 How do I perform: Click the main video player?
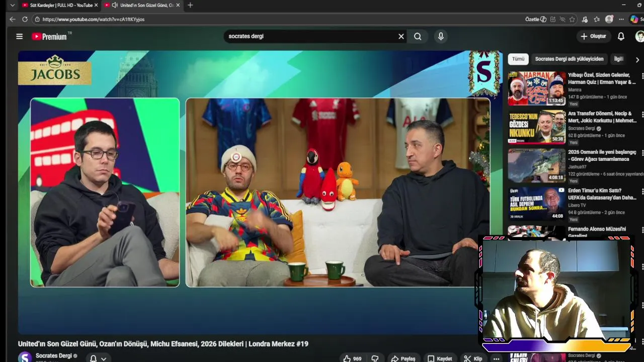(260, 192)
